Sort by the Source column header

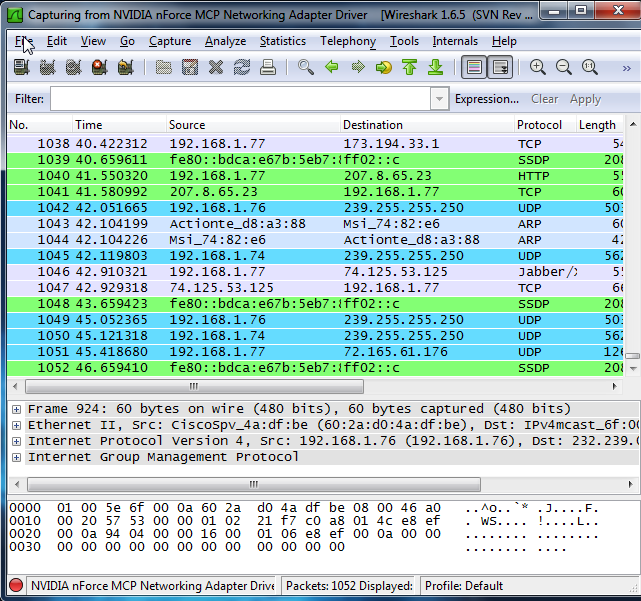(x=253, y=125)
